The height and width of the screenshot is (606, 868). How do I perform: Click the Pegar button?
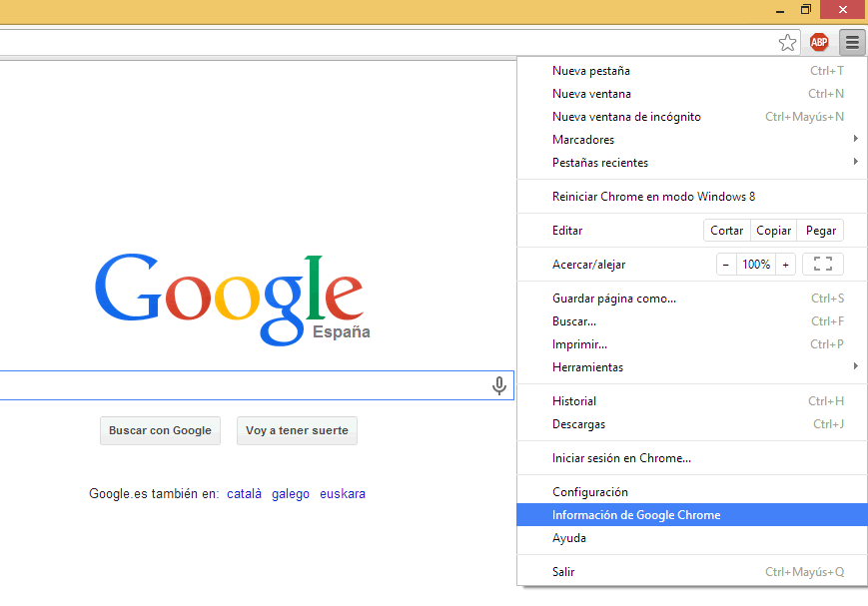(820, 231)
